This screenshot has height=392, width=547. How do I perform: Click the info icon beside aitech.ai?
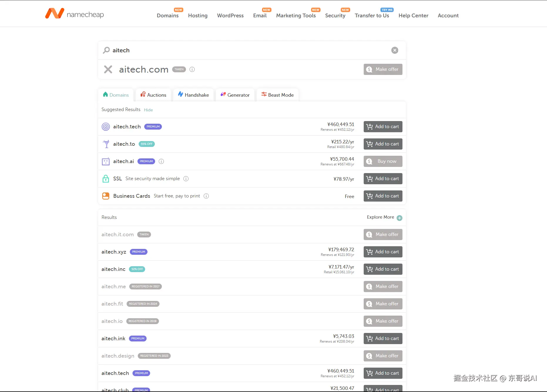[x=161, y=161]
